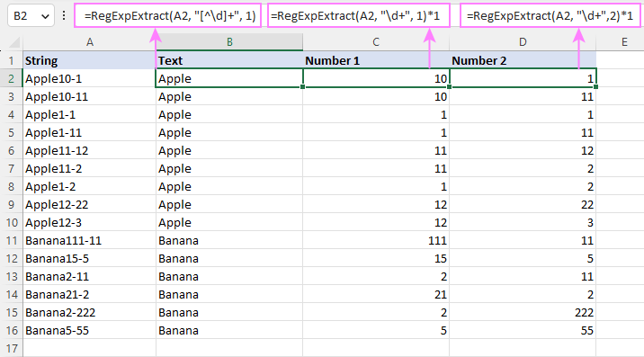Select cell containing 'Banana111-11'

click(90, 240)
